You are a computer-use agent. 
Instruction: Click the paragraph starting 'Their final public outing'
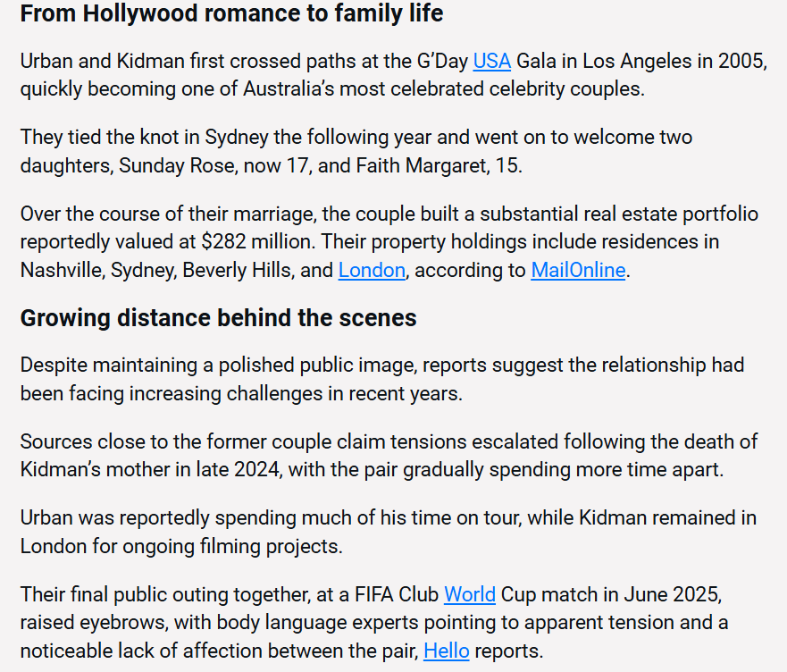pos(374,623)
